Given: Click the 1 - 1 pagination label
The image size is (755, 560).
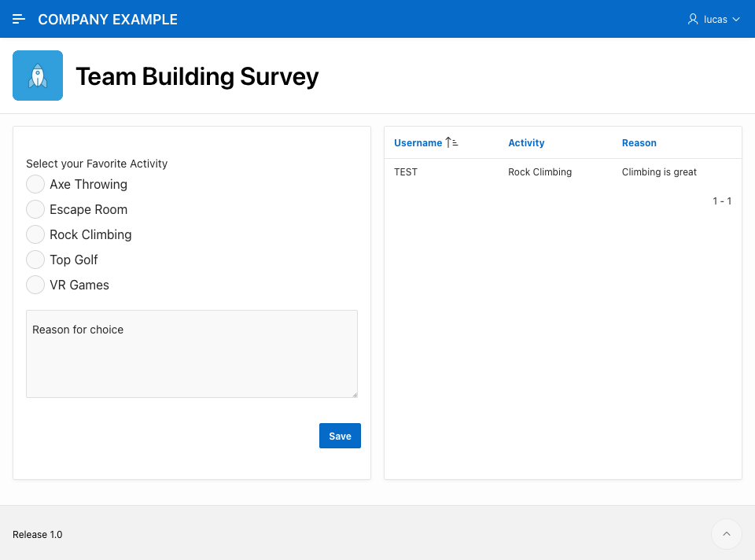Looking at the screenshot, I should [x=721, y=201].
